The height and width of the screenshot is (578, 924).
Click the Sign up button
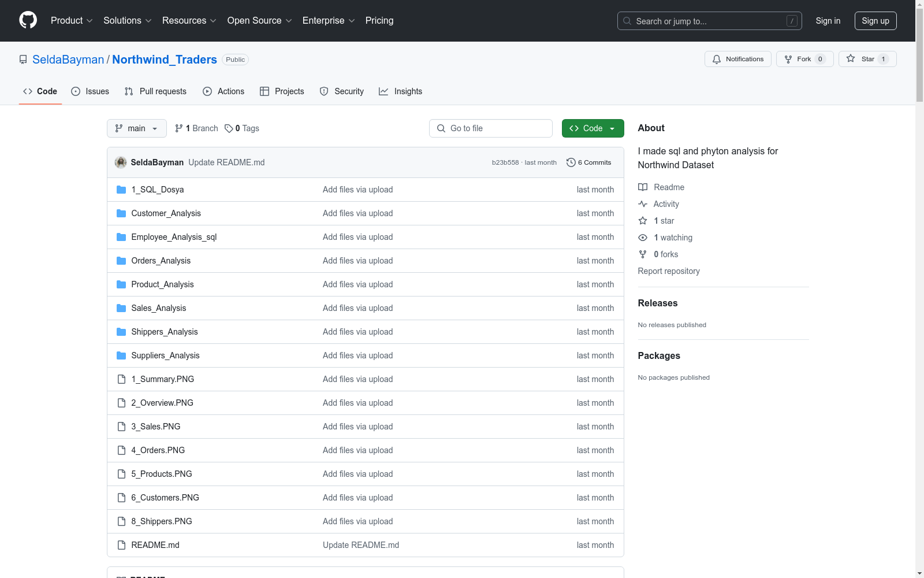pos(875,21)
